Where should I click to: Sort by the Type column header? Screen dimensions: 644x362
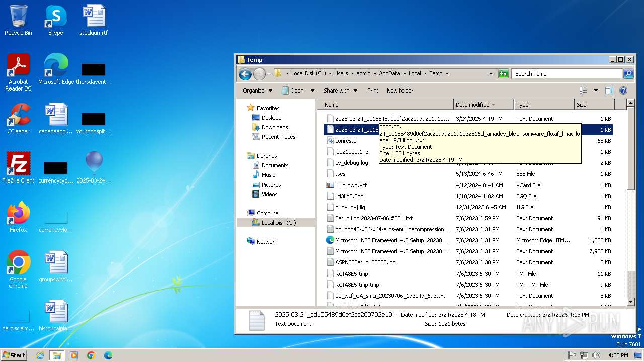[x=544, y=105]
